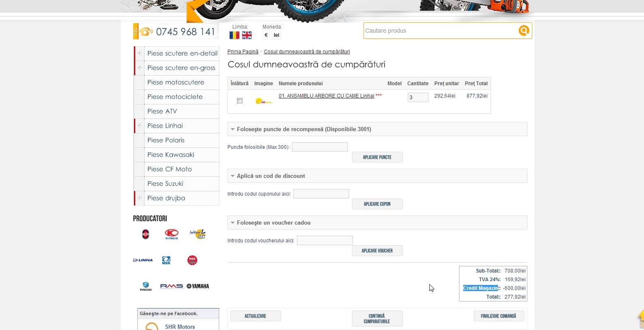Open Yamaha manufacturer logo
The width and height of the screenshot is (644, 330).
(198, 286)
